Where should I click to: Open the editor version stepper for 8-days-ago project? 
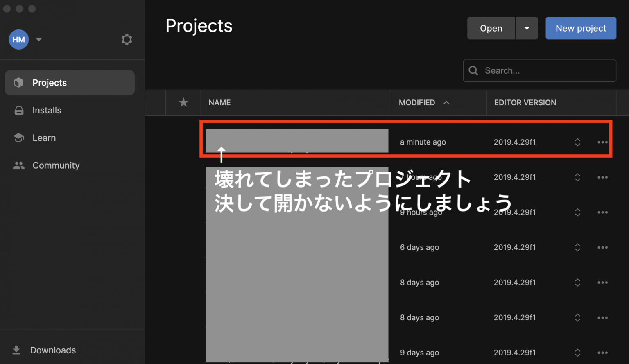click(x=577, y=283)
